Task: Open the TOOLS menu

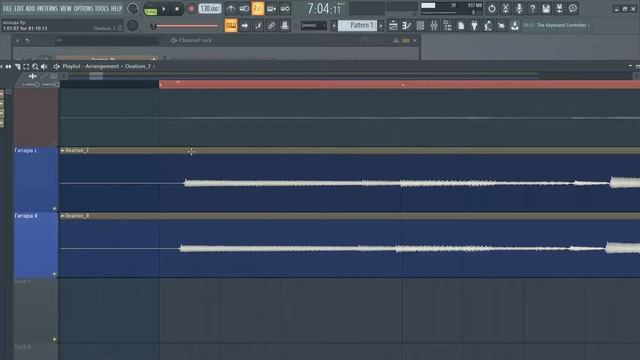Action: click(x=102, y=8)
